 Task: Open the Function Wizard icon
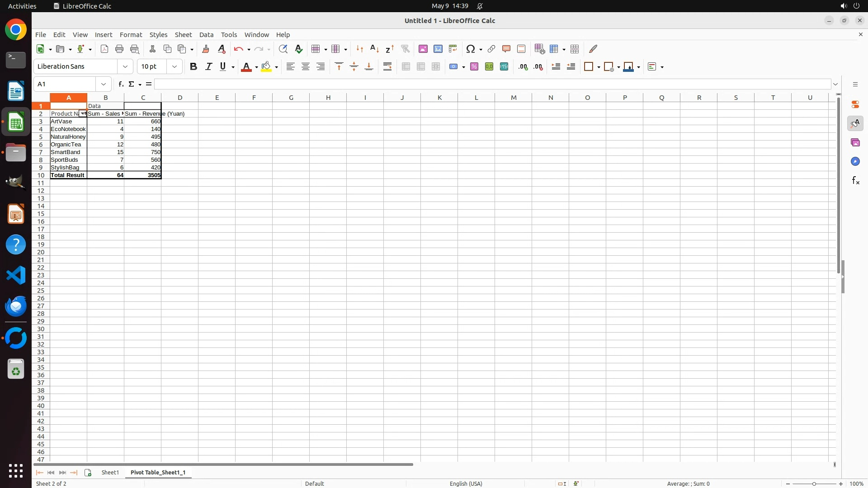pos(121,84)
